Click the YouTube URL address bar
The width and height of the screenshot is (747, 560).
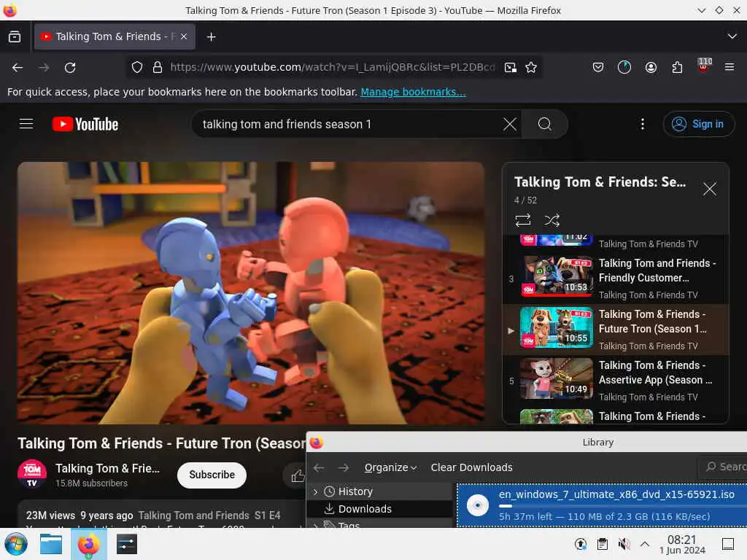(333, 68)
